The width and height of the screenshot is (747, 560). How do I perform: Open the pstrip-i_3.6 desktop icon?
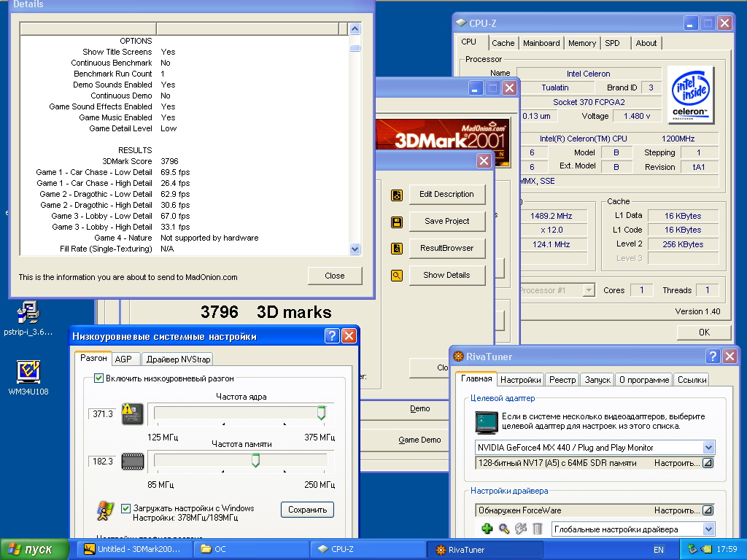click(28, 312)
